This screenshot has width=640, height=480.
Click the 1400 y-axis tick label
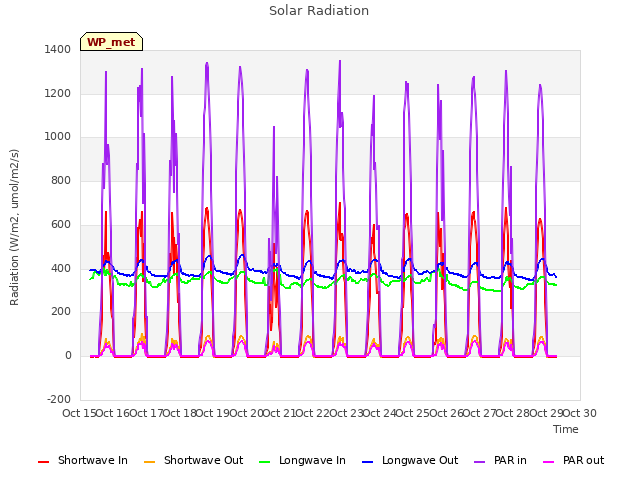58,50
